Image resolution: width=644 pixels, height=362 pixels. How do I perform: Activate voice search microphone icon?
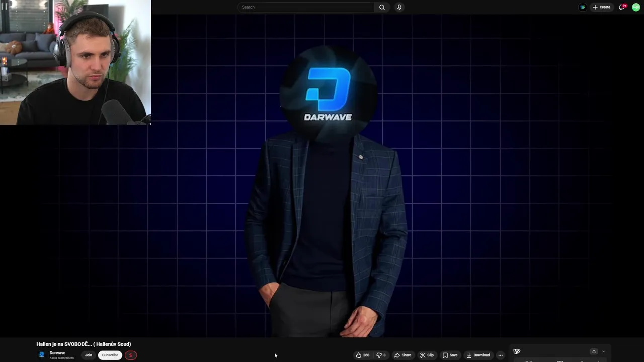tap(399, 7)
